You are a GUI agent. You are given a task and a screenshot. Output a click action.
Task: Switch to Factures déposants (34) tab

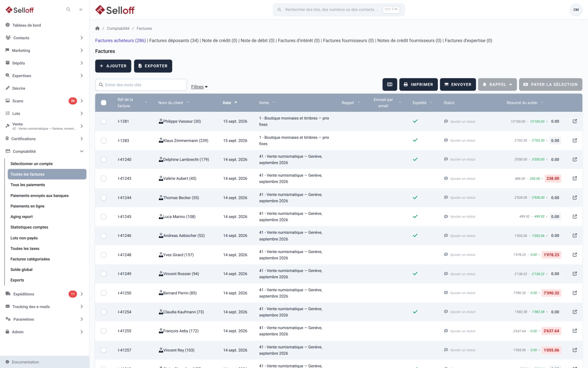(174, 40)
